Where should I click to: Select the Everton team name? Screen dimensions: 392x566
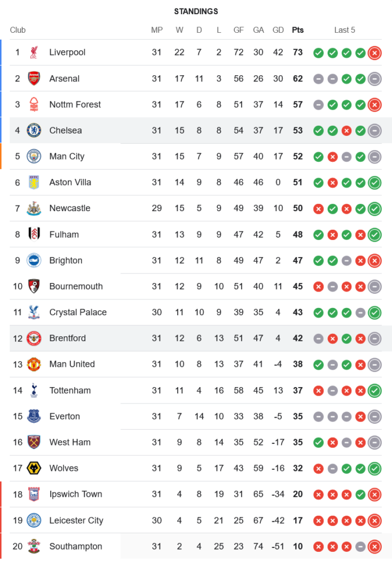pyautogui.click(x=64, y=417)
